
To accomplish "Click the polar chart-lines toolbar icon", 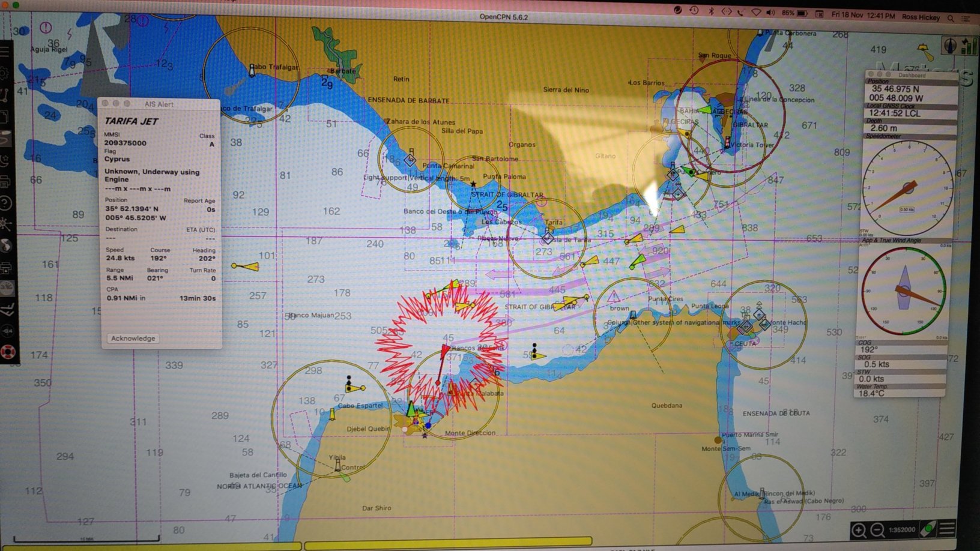I will (x=7, y=310).
